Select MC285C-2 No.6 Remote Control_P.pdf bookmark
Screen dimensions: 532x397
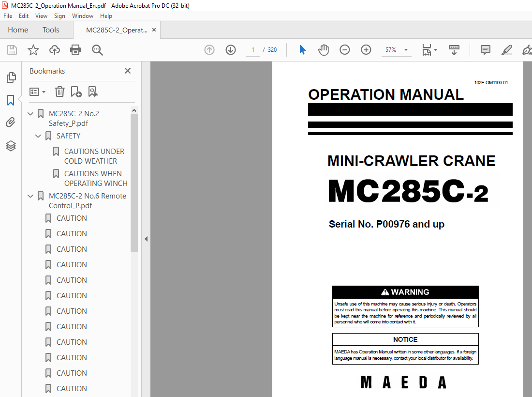[x=87, y=201]
